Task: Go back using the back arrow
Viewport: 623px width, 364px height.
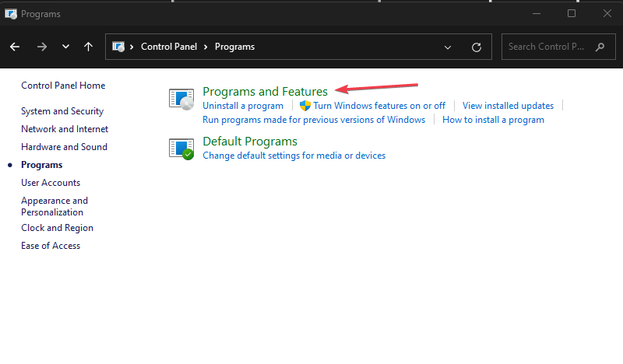Action: (15, 47)
